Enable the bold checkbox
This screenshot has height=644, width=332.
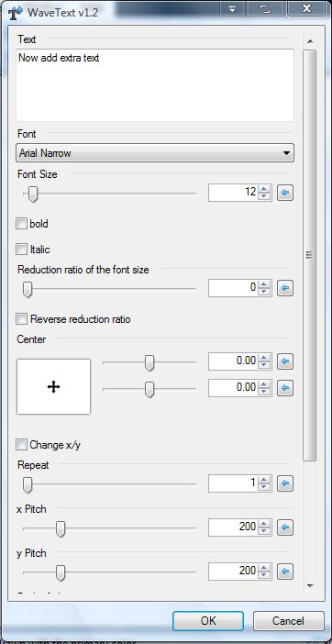21,224
